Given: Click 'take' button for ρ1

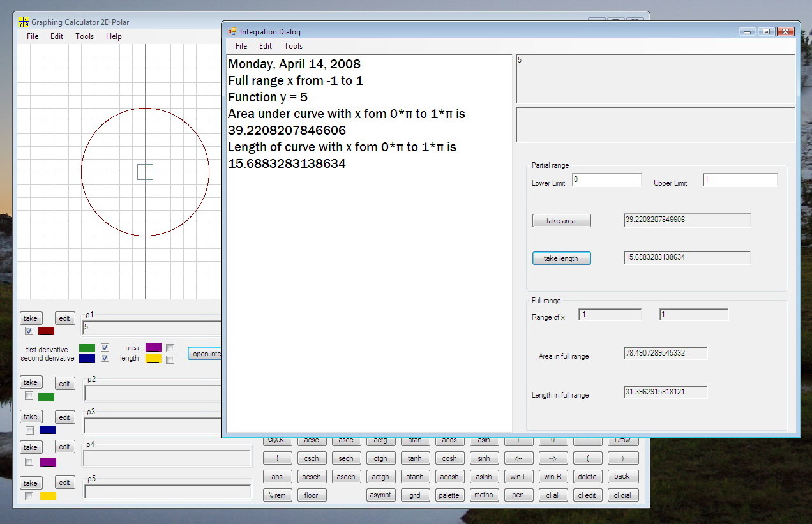Looking at the screenshot, I should (x=30, y=318).
